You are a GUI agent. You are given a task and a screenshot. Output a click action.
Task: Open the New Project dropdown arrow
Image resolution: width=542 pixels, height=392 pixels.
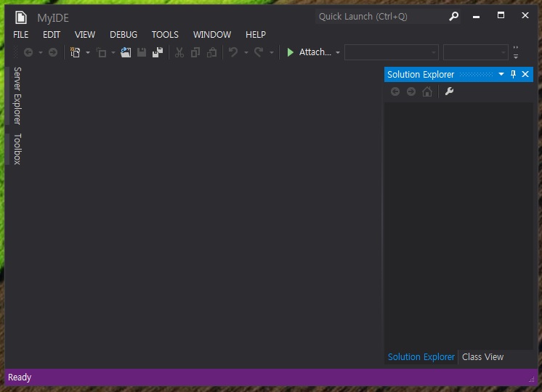[x=88, y=52]
